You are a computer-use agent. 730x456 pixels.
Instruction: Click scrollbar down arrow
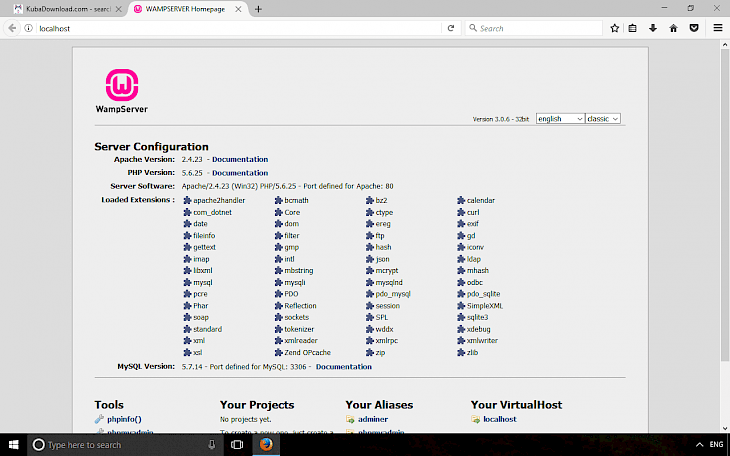tap(725, 428)
